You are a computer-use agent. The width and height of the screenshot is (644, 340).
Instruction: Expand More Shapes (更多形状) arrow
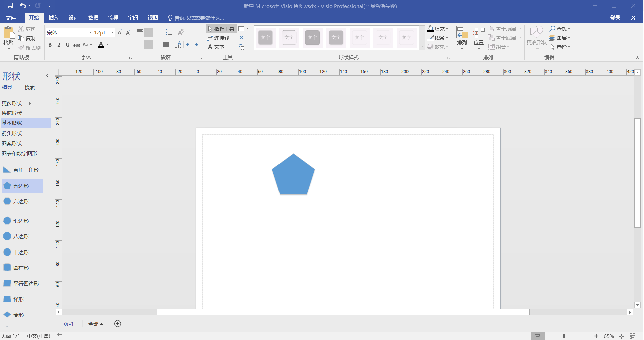(x=30, y=104)
